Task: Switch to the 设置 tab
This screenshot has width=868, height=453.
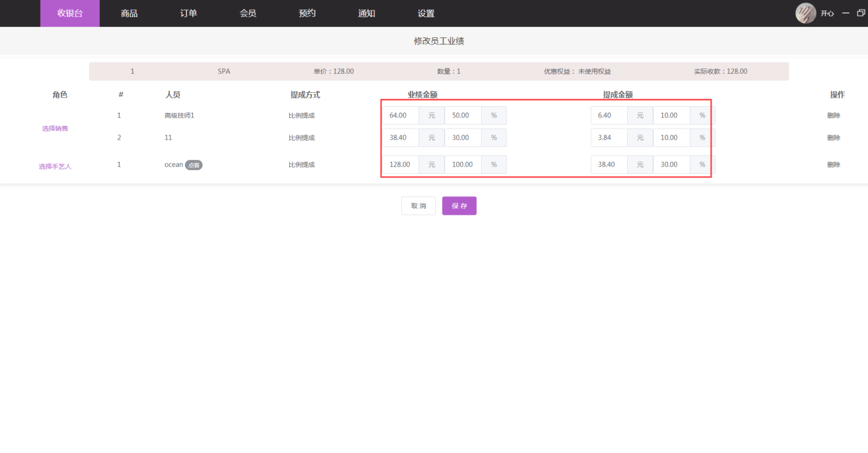Action: (426, 13)
